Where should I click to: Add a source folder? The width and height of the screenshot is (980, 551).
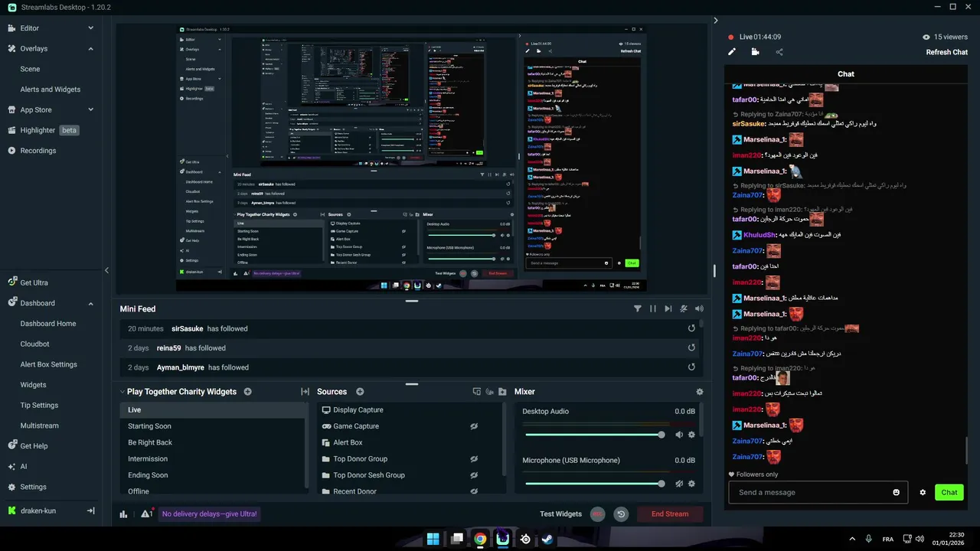pyautogui.click(x=502, y=392)
